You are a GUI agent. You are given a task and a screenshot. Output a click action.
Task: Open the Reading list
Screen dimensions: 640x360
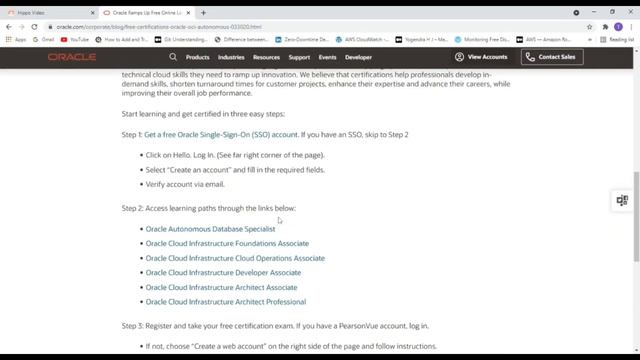click(x=617, y=40)
